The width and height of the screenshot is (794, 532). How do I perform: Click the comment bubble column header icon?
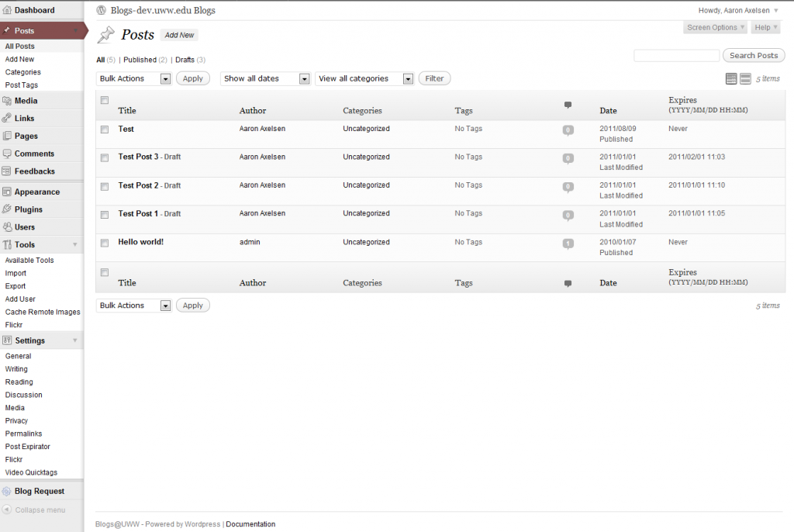tap(568, 105)
